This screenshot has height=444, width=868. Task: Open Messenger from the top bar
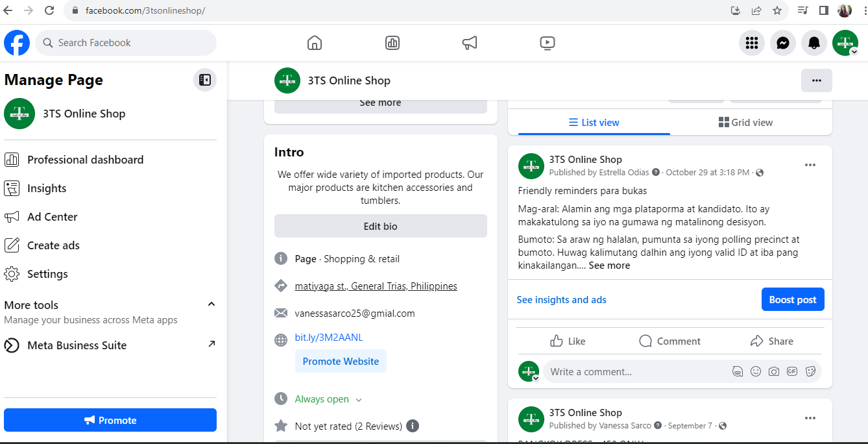783,43
